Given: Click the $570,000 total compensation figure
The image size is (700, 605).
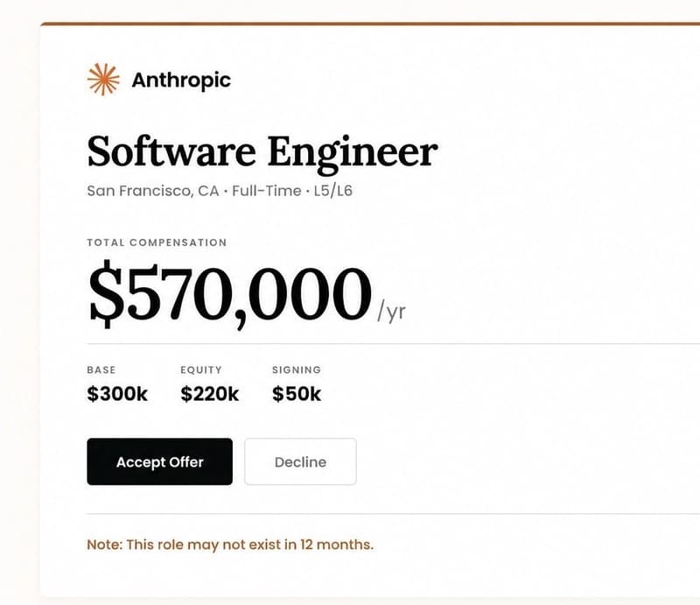Looking at the screenshot, I should [x=229, y=291].
